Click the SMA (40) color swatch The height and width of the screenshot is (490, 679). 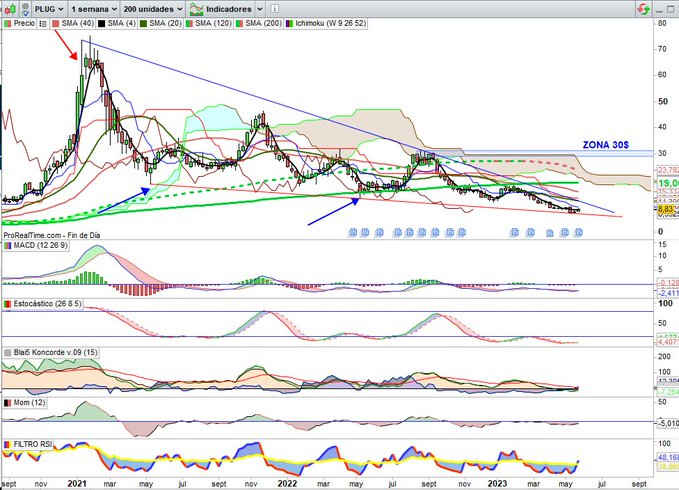pyautogui.click(x=55, y=23)
